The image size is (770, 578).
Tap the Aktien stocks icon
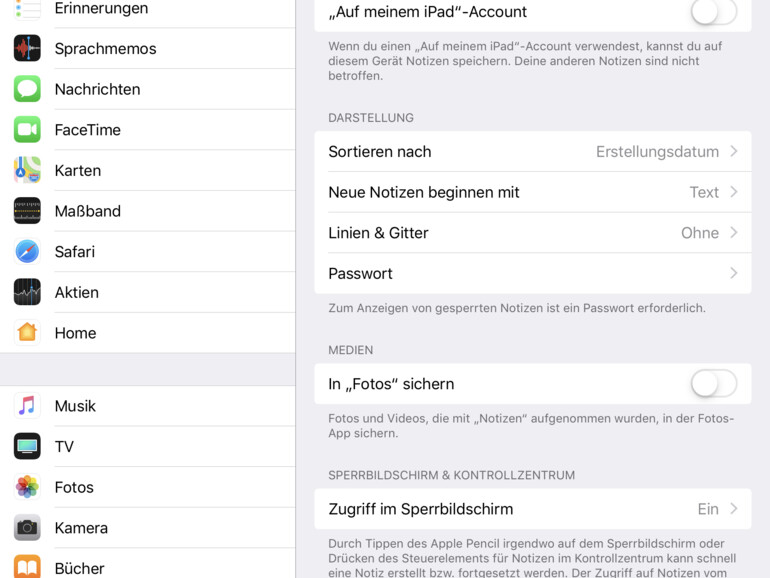point(27,292)
